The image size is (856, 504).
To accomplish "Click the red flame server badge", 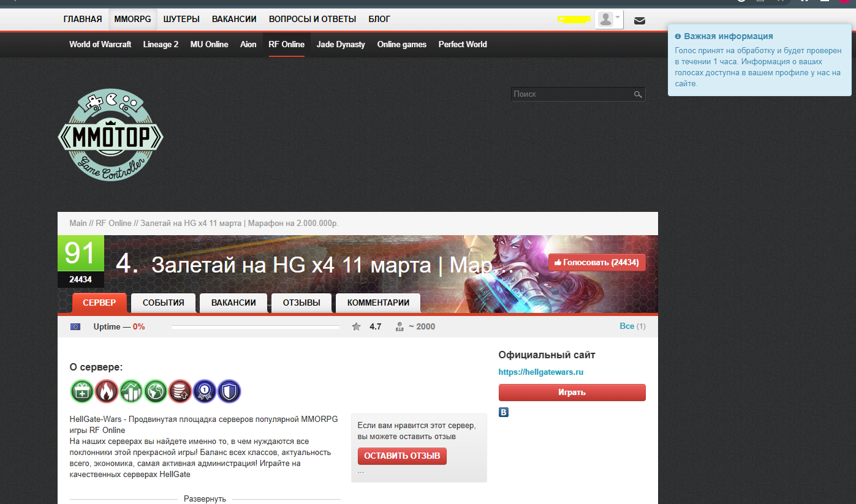I will coord(107,391).
